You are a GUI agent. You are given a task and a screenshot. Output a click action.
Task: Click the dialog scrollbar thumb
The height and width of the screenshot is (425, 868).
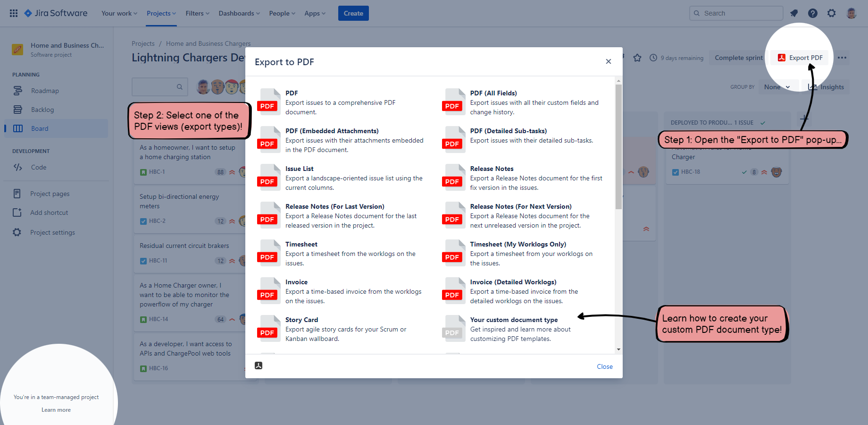tap(618, 147)
